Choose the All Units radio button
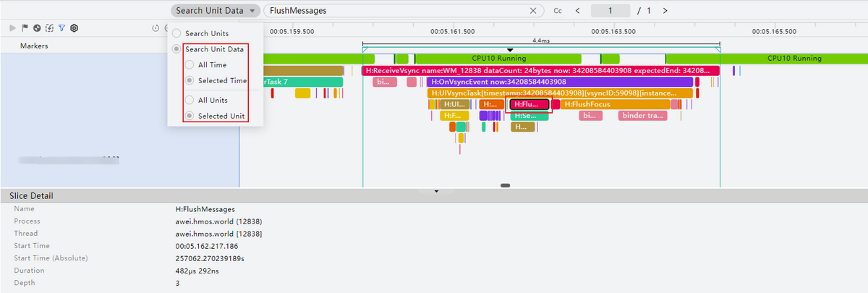This screenshot has height=293, width=868. 190,100
